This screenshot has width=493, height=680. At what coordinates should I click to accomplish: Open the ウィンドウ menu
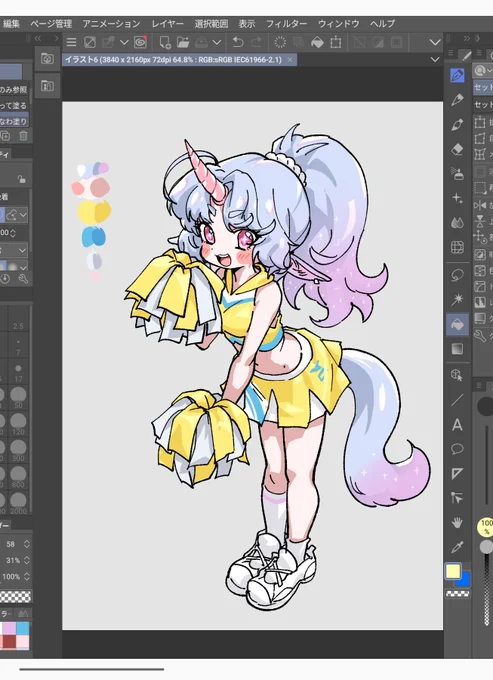click(338, 24)
